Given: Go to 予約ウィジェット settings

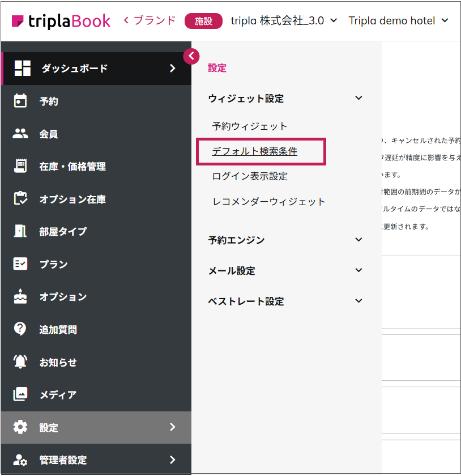Looking at the screenshot, I should [x=250, y=126].
